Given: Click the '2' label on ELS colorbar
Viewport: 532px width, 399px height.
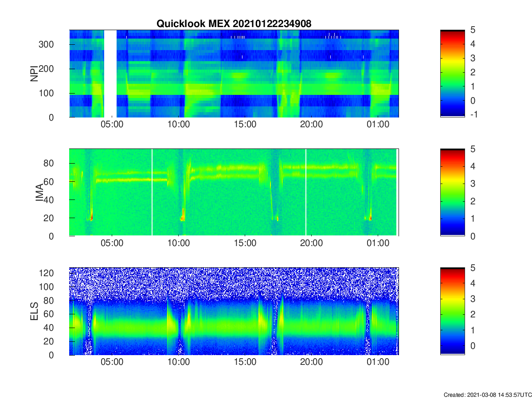Looking at the screenshot, I should (473, 315).
